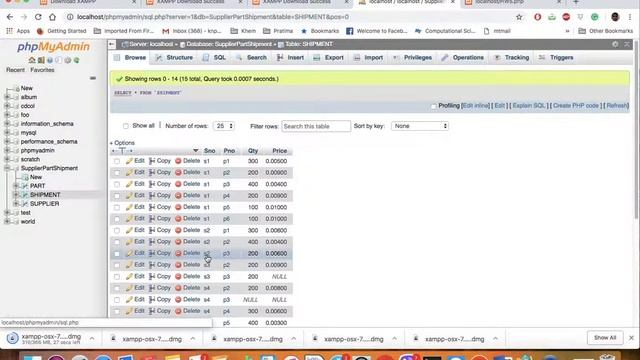Enable the Profiling checkbox
The width and height of the screenshot is (640, 360).
click(433, 106)
